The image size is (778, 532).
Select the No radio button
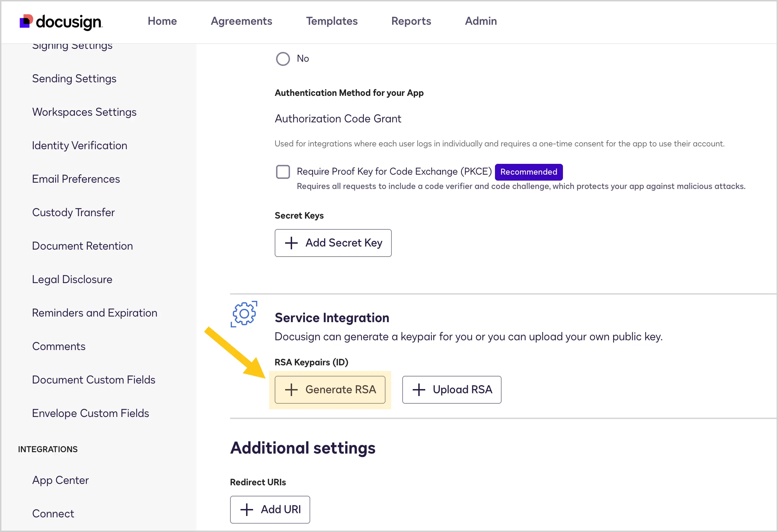(x=283, y=59)
